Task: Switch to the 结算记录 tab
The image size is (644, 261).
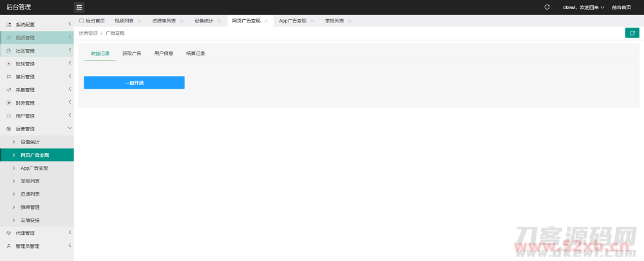Action: pyautogui.click(x=195, y=53)
